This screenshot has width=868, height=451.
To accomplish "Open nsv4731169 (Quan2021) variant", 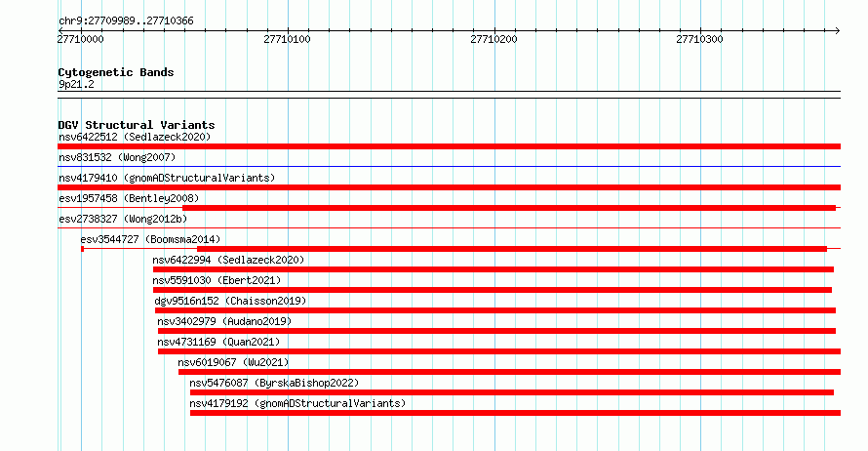I will 218,342.
